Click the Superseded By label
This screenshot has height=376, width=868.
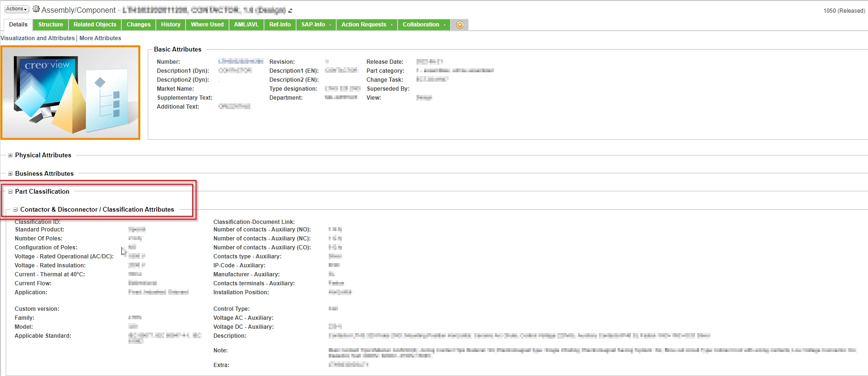pyautogui.click(x=388, y=89)
